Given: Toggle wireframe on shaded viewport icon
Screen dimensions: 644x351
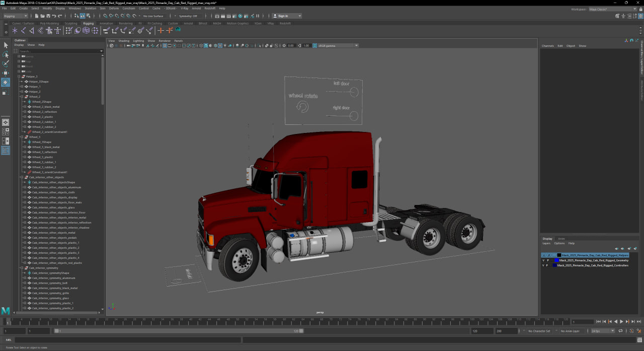Looking at the screenshot, I should 215,45.
